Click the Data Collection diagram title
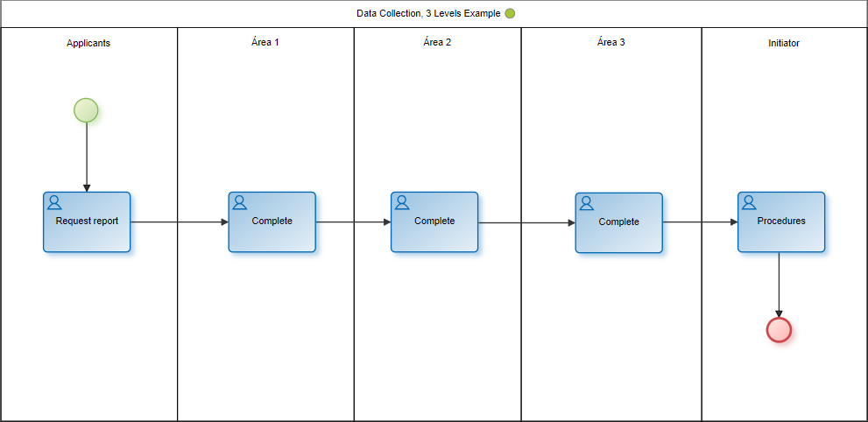 coord(428,14)
